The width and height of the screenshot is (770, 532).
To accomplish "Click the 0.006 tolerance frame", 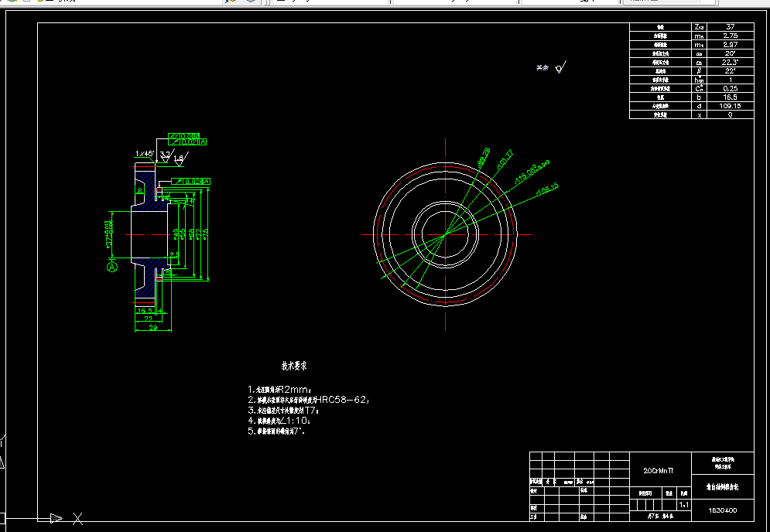I will tap(183, 136).
